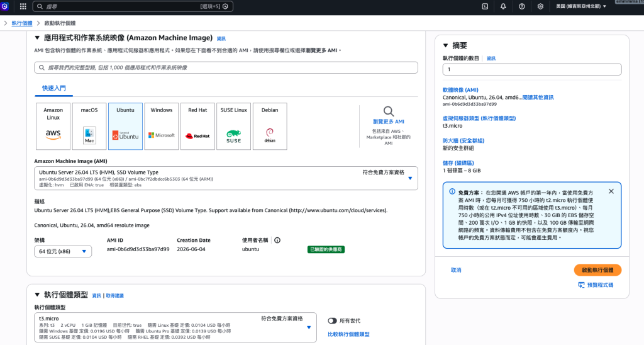Click the browse more AMI magnifier icon
The width and height of the screenshot is (644, 345).
(x=389, y=111)
